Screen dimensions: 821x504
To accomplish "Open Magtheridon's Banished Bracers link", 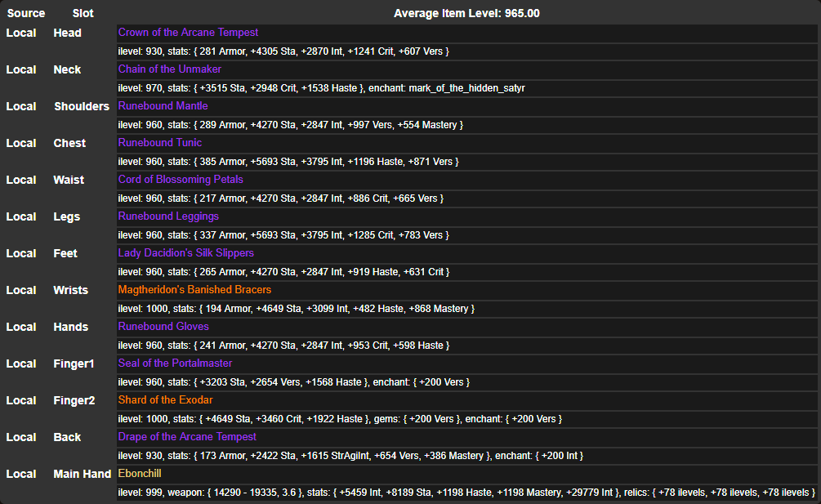I will 194,289.
